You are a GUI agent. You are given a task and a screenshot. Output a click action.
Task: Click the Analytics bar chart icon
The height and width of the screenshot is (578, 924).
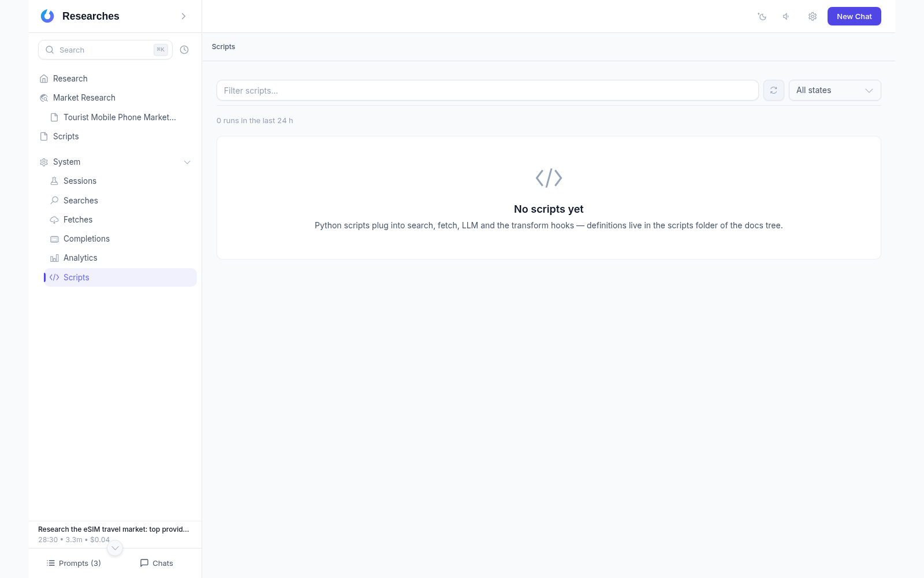point(54,258)
